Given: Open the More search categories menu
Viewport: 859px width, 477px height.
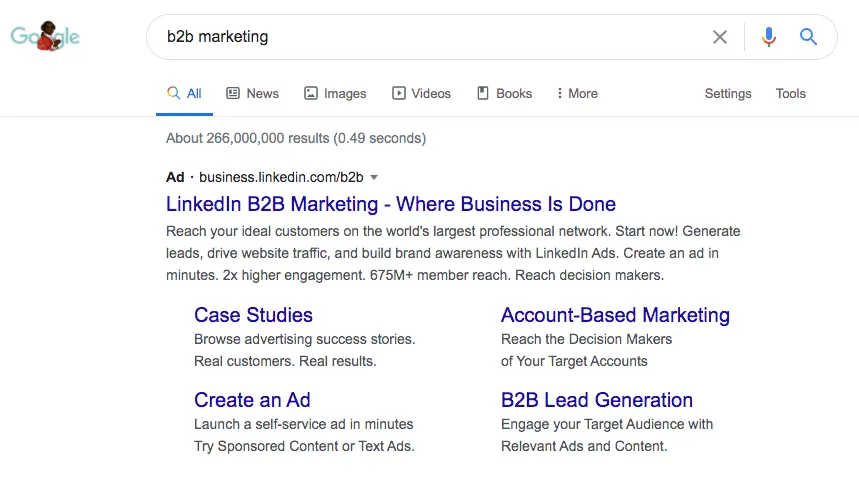Looking at the screenshot, I should 577,93.
